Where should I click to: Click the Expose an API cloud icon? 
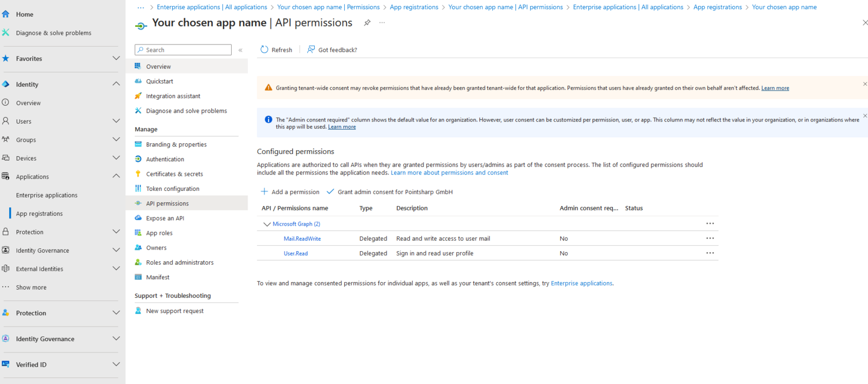[x=138, y=218]
